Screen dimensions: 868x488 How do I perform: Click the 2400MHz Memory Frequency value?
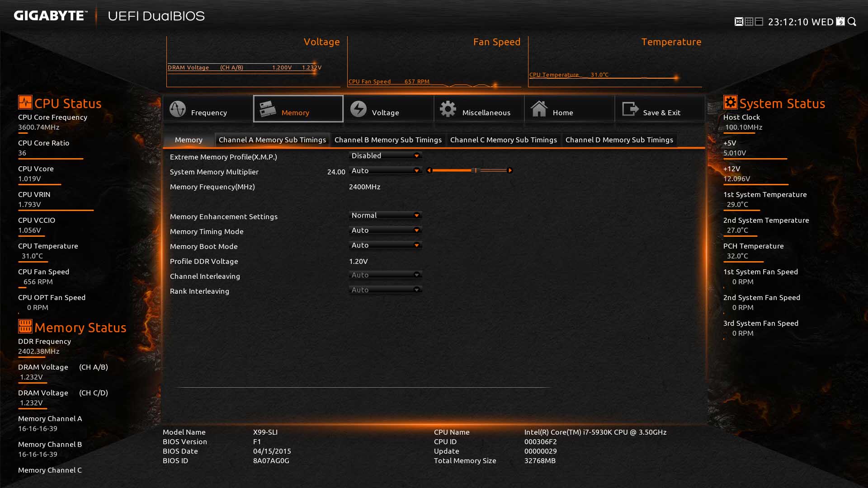364,187
